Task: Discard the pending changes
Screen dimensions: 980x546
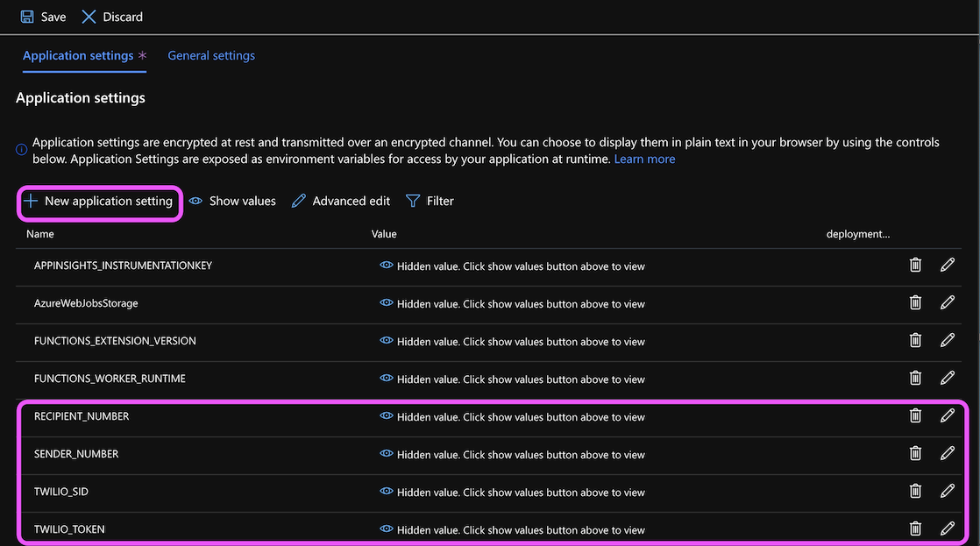Action: pyautogui.click(x=112, y=17)
